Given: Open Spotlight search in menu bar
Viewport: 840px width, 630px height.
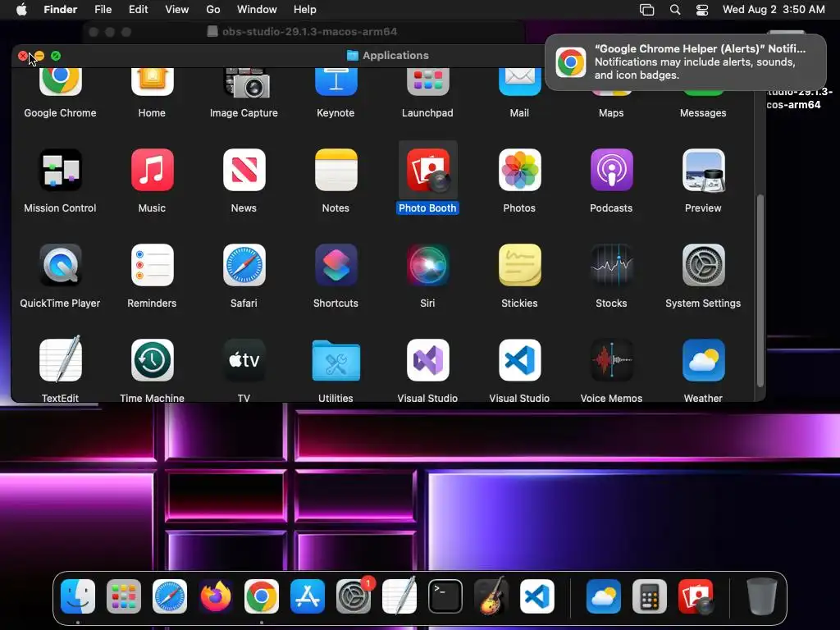Looking at the screenshot, I should point(675,10).
